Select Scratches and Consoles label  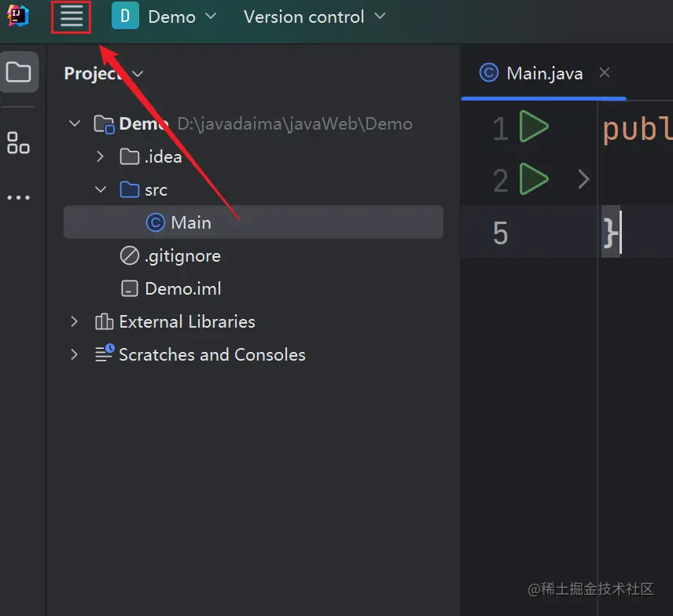click(212, 355)
